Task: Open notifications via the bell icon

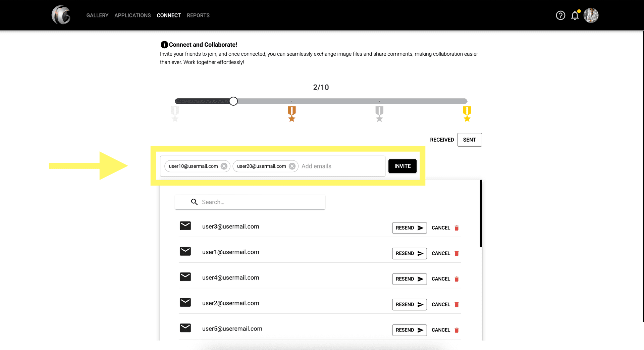Action: [575, 15]
